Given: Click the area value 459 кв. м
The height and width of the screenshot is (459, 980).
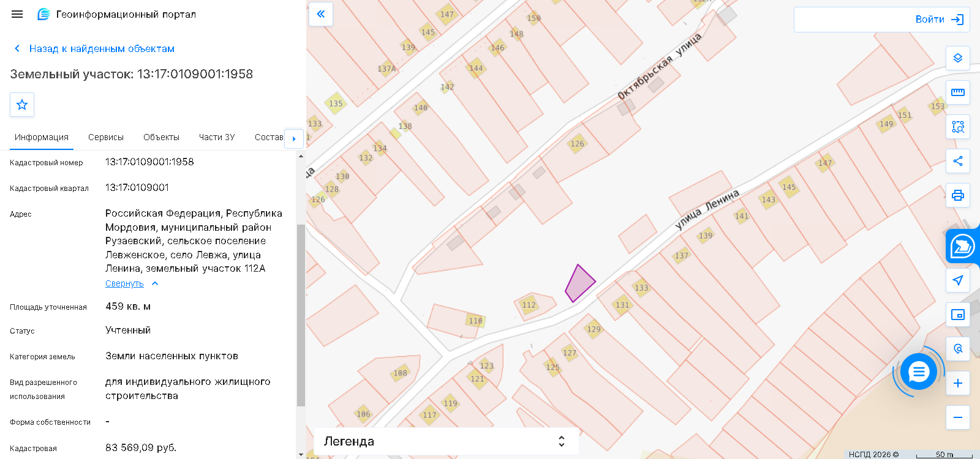Looking at the screenshot, I should [128, 306].
